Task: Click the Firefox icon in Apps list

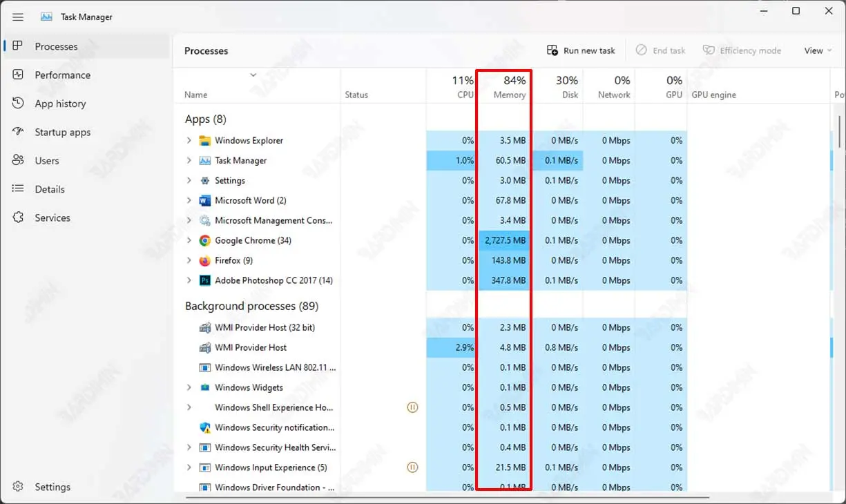Action: pyautogui.click(x=204, y=261)
